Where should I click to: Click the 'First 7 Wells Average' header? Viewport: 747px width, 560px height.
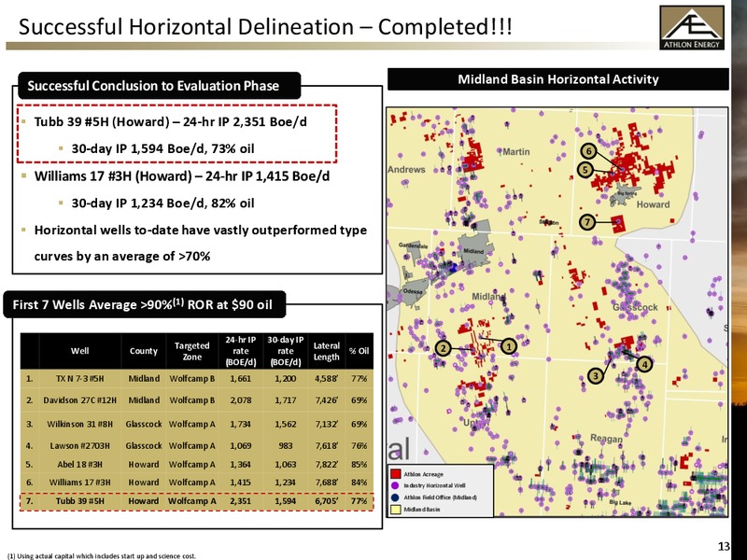point(143,304)
